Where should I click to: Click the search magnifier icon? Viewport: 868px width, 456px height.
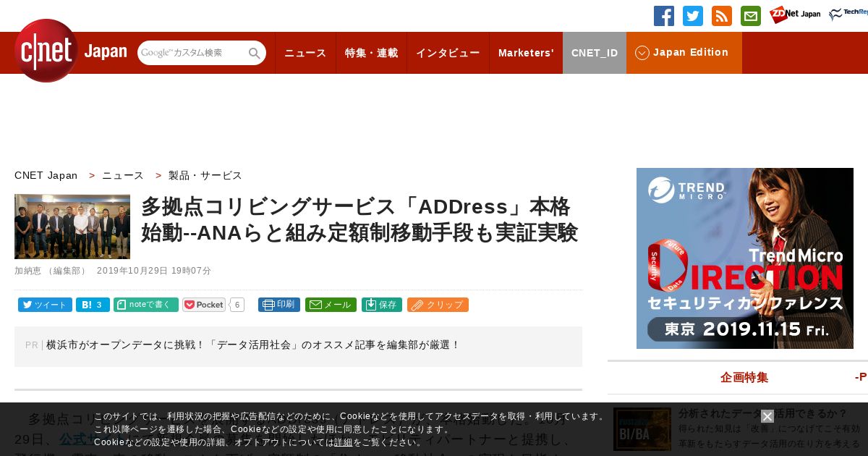(255, 53)
